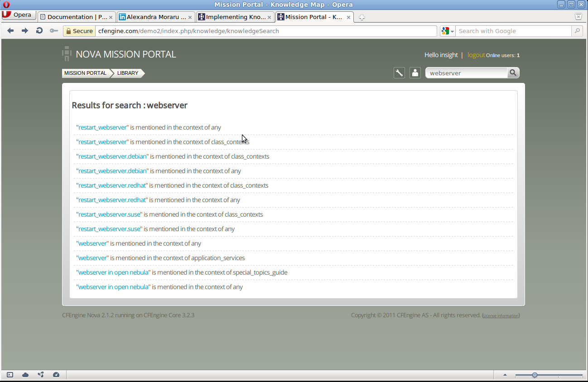Close the Mission Portal tab
Screen dimensions: 588x382
(x=349, y=17)
